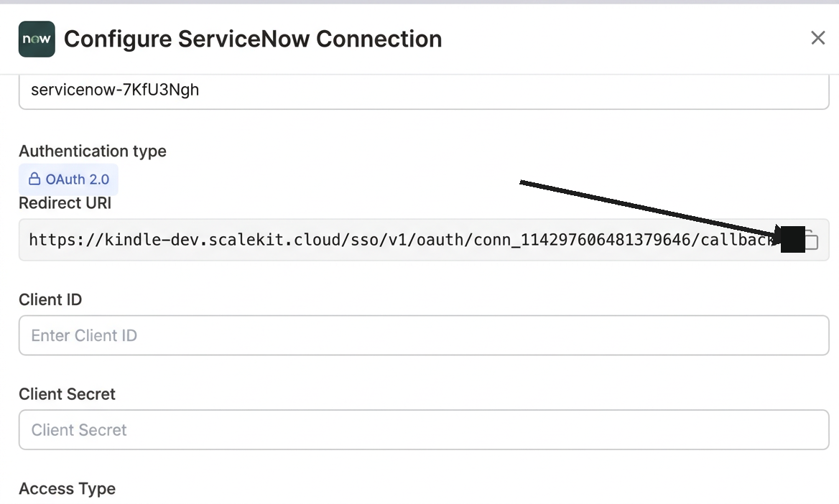Viewport: 839px width, 504px height.
Task: Click the Redirect URI label text
Action: click(x=65, y=203)
